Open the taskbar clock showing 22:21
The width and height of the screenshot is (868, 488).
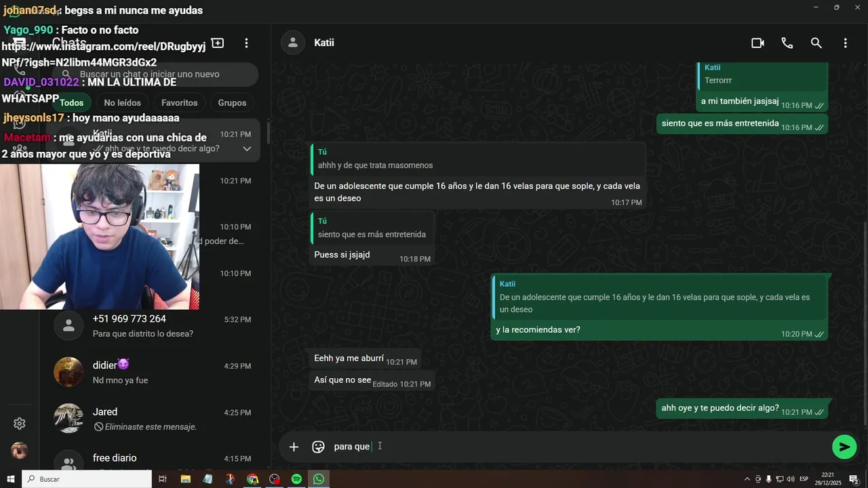(x=828, y=479)
